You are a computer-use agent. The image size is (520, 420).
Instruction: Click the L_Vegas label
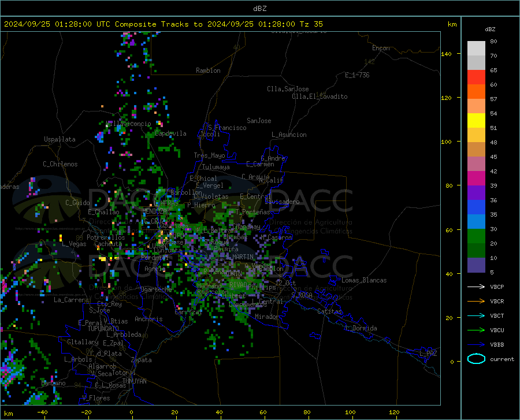point(74,244)
